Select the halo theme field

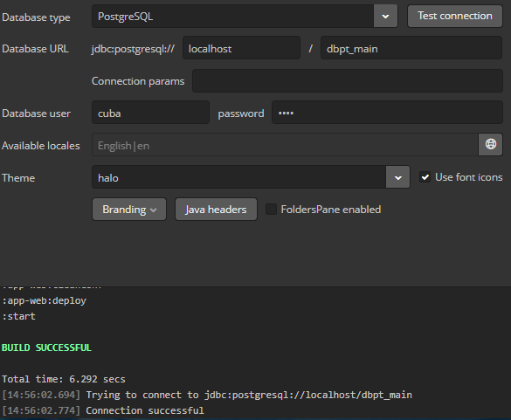pos(238,177)
